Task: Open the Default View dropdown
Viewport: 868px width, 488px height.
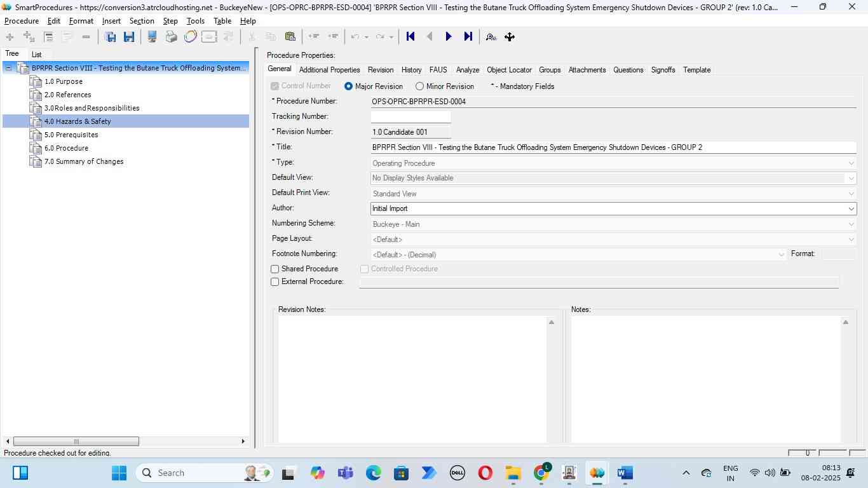Action: tap(851, 179)
